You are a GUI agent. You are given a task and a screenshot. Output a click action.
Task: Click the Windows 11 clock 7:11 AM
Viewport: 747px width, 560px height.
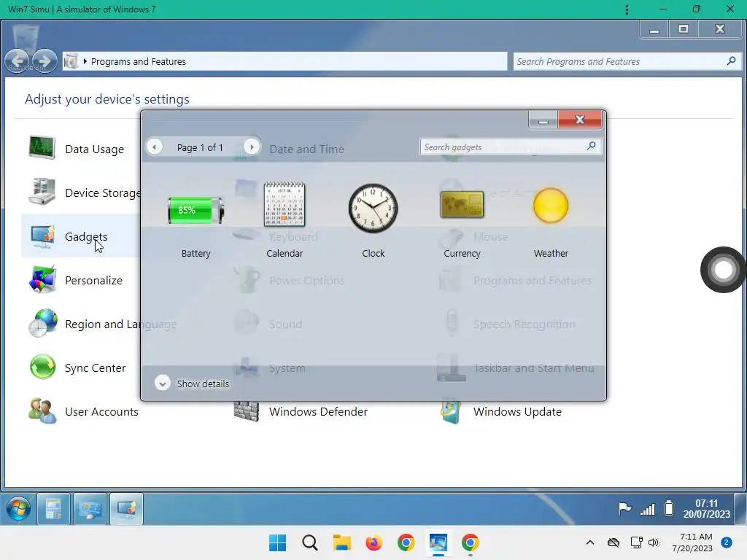pos(696,537)
